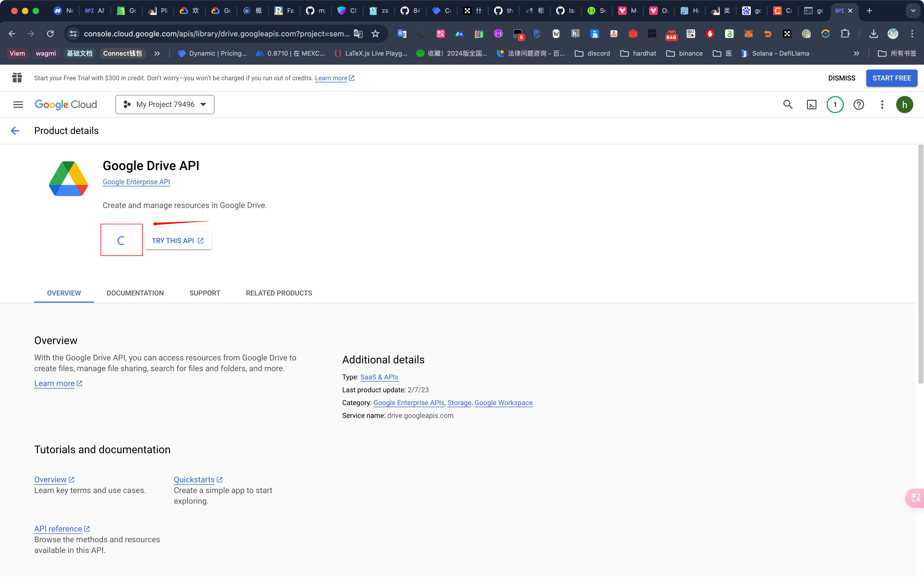
Task: Open the API reference link
Action: 62,529
